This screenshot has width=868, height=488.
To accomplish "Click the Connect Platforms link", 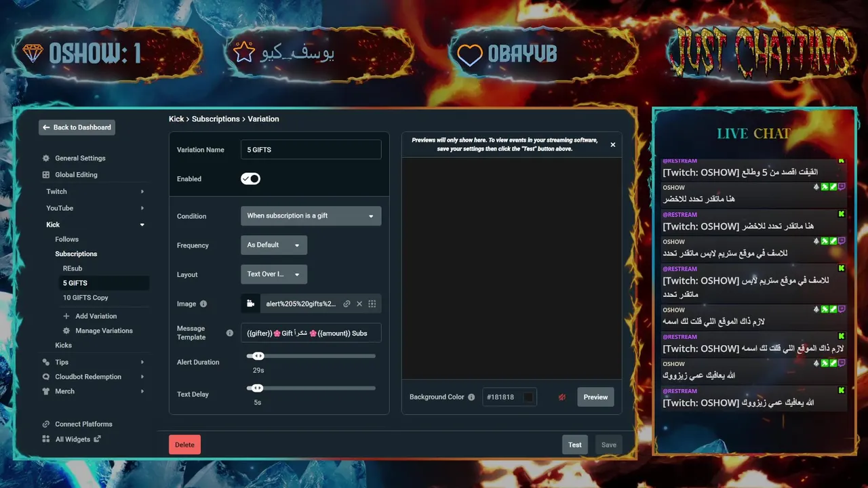I will click(83, 424).
